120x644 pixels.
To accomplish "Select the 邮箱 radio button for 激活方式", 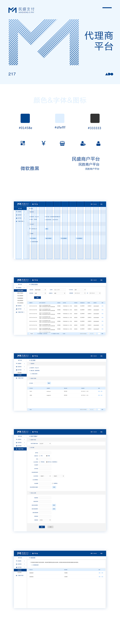I will tap(47, 456).
